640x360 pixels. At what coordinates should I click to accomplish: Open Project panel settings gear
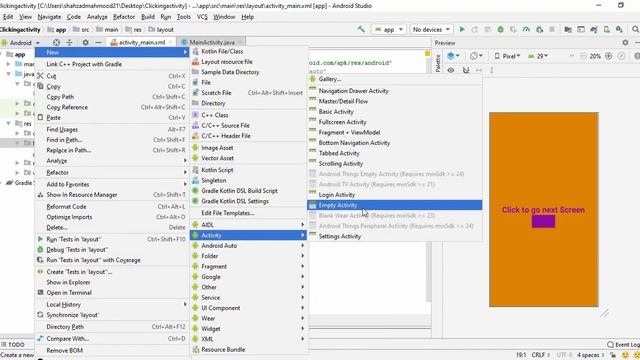[85, 42]
